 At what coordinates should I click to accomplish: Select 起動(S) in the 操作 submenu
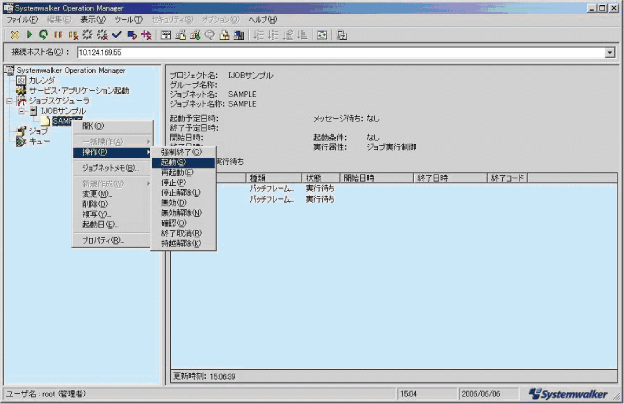click(x=183, y=162)
